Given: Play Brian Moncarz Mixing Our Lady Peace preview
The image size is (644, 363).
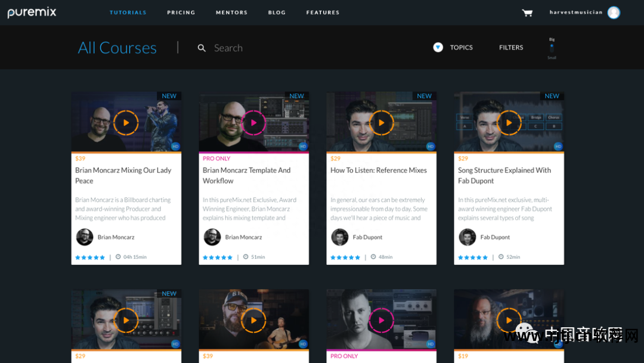Looking at the screenshot, I should tap(126, 123).
